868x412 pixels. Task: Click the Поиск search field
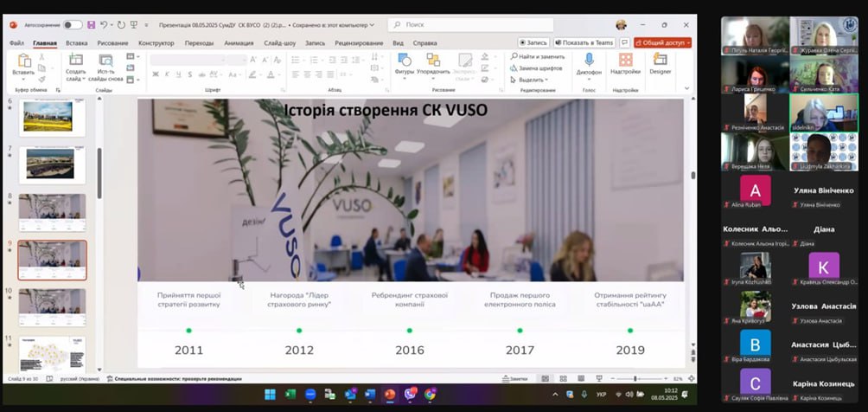pyautogui.click(x=470, y=25)
